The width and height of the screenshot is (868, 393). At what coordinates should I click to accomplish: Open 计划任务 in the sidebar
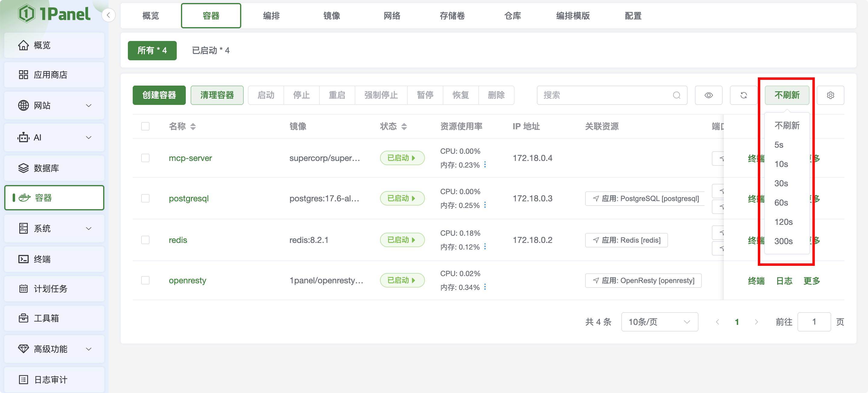[54, 289]
